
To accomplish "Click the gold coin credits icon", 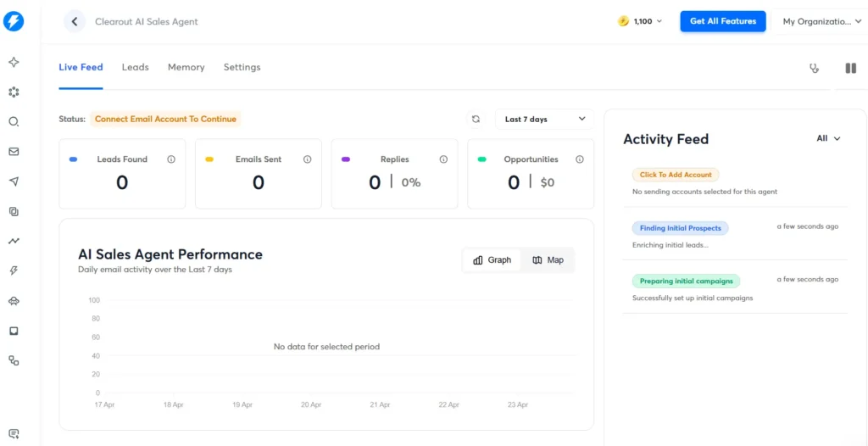I will tap(623, 21).
